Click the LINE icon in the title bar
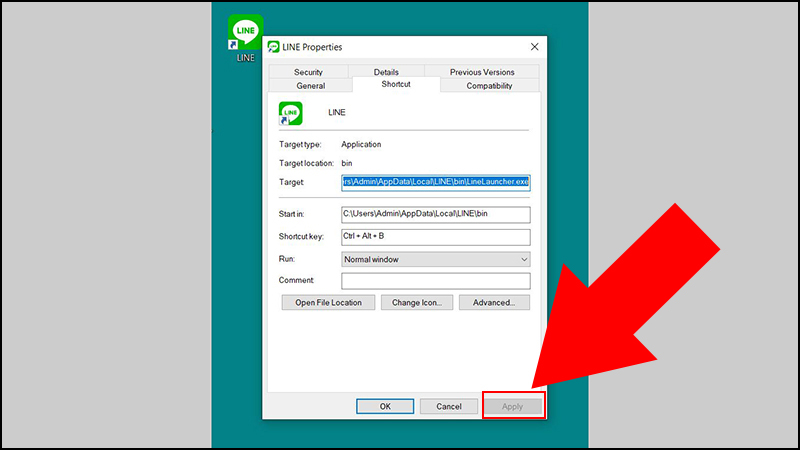The image size is (800, 450). pyautogui.click(x=273, y=47)
